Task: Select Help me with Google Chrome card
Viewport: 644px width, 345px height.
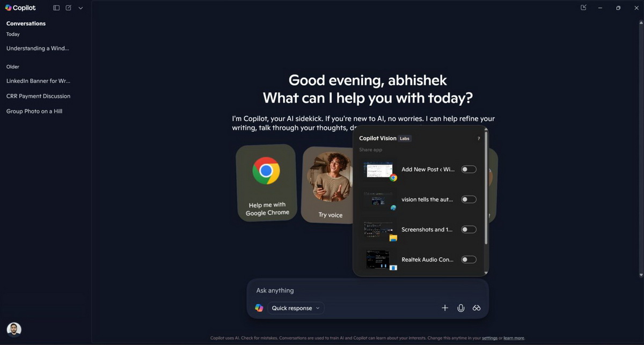Action: [x=267, y=182]
